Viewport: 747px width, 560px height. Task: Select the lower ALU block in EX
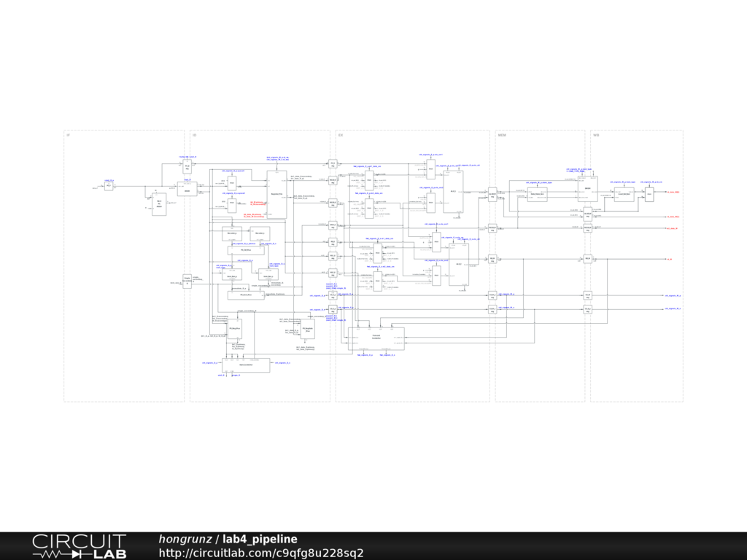pos(458,264)
